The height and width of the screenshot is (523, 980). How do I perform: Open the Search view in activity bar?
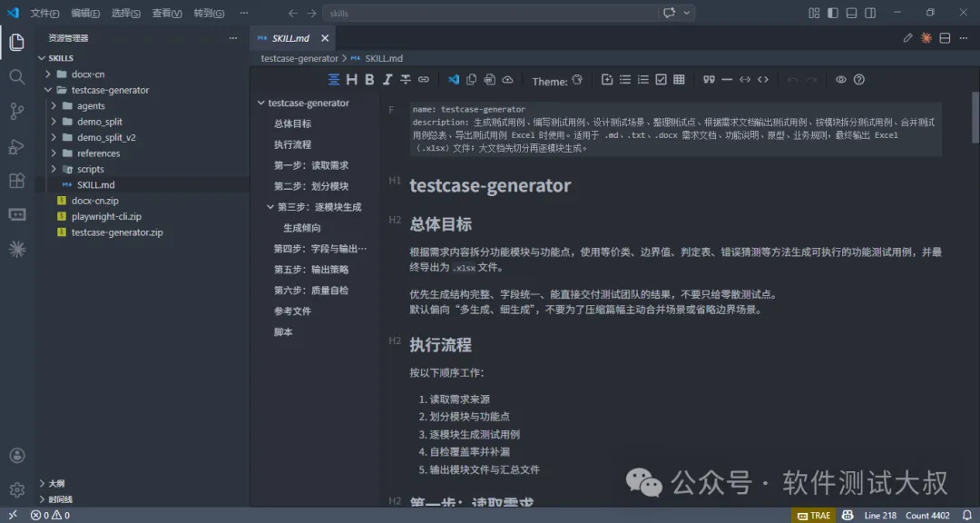click(x=17, y=77)
